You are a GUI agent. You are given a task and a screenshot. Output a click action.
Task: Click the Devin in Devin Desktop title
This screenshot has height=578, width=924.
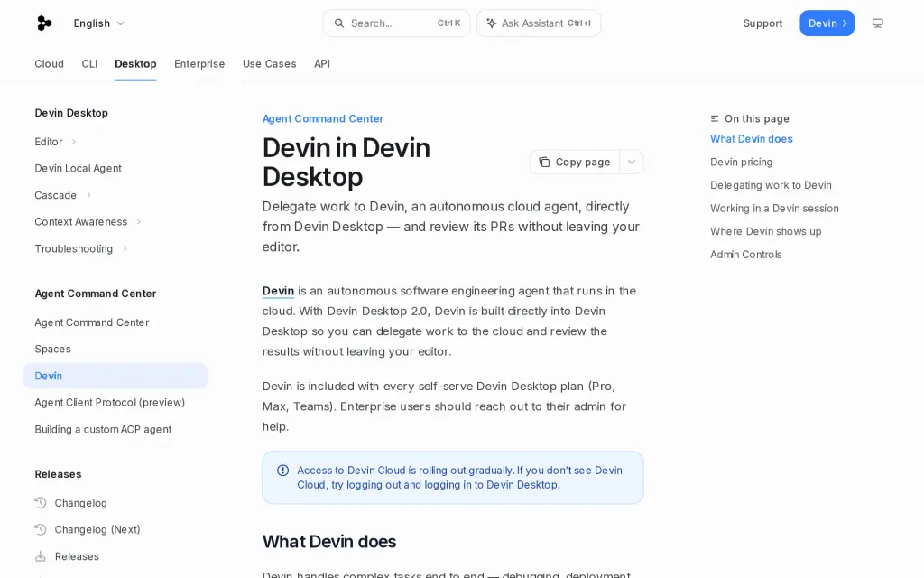346,163
